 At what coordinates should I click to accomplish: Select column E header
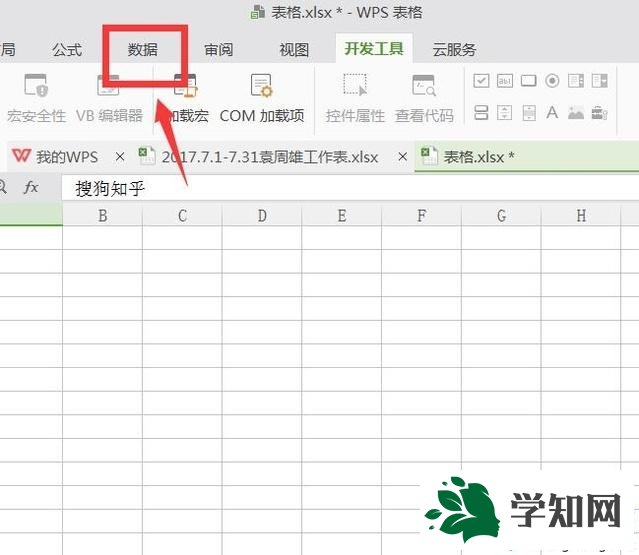(x=342, y=216)
